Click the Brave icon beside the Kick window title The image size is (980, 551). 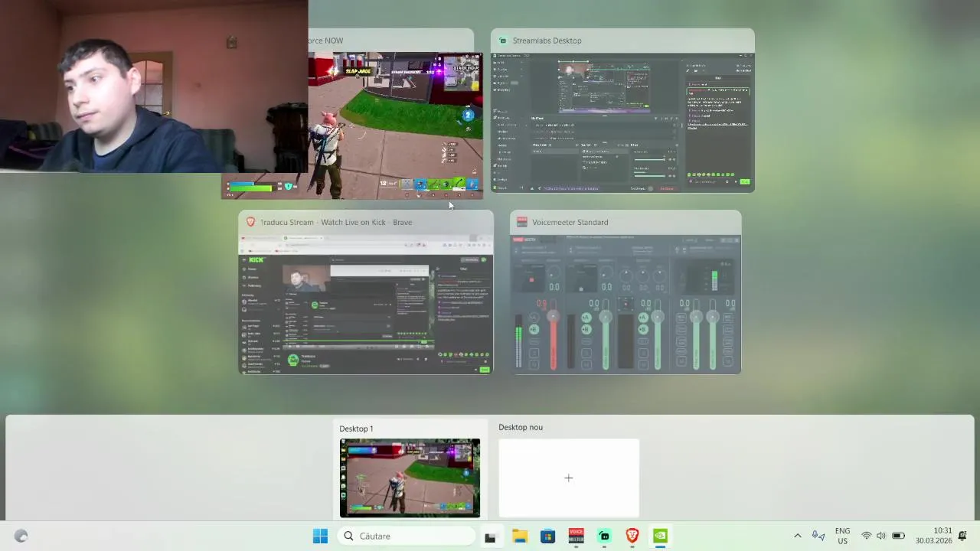coord(250,222)
